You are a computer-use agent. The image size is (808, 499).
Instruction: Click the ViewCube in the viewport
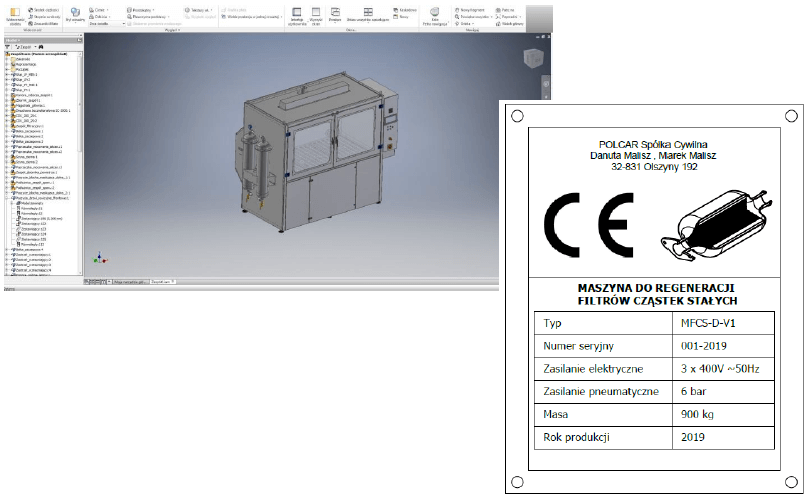click(533, 58)
